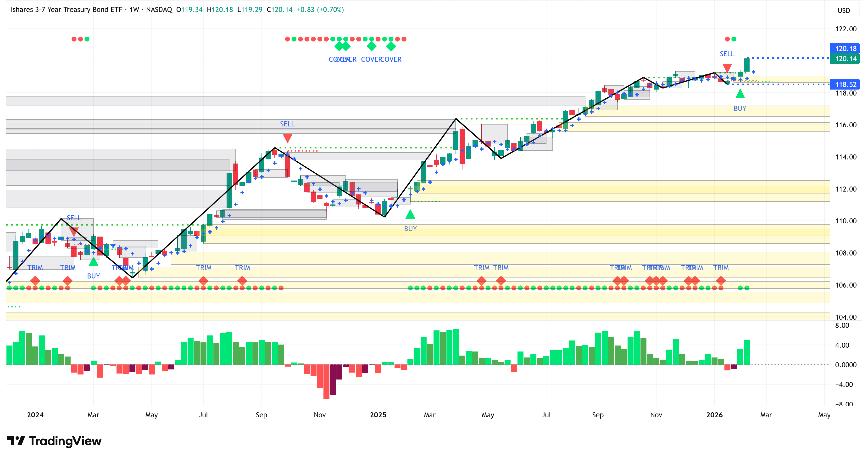Click the latest green candle at right

pyautogui.click(x=747, y=65)
